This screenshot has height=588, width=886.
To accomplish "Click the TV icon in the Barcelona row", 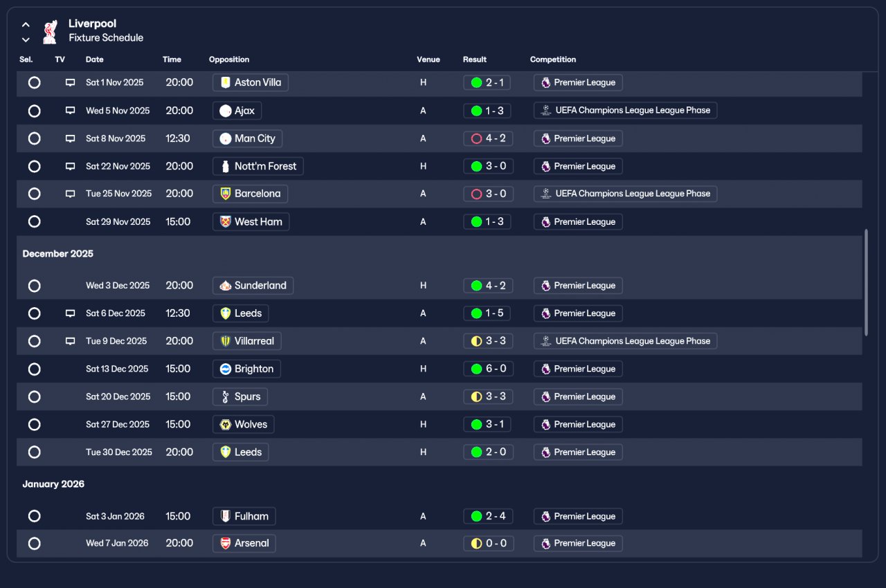I will (x=70, y=194).
